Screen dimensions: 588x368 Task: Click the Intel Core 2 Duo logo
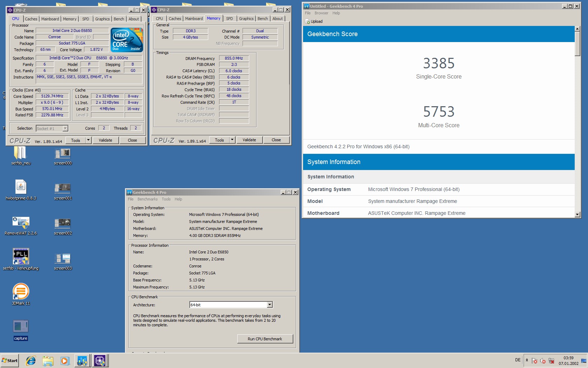click(x=127, y=40)
